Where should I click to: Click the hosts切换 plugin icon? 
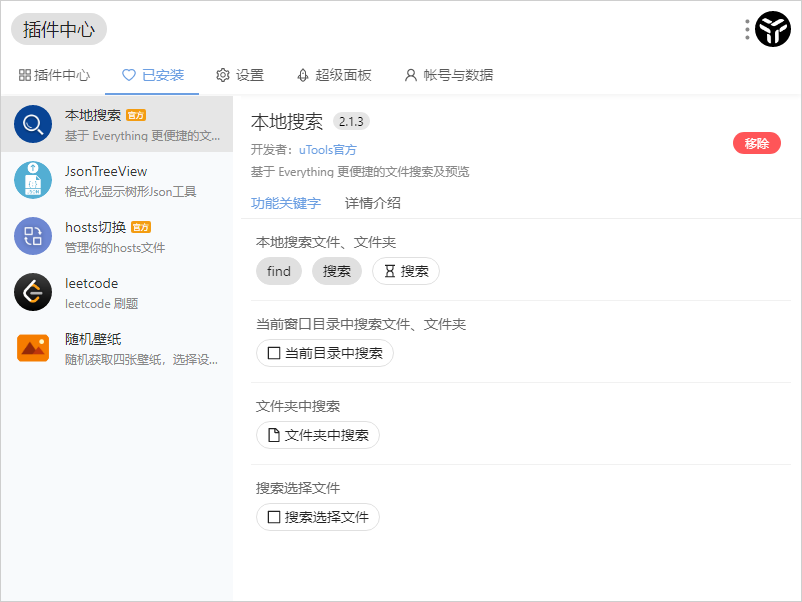pyautogui.click(x=33, y=236)
